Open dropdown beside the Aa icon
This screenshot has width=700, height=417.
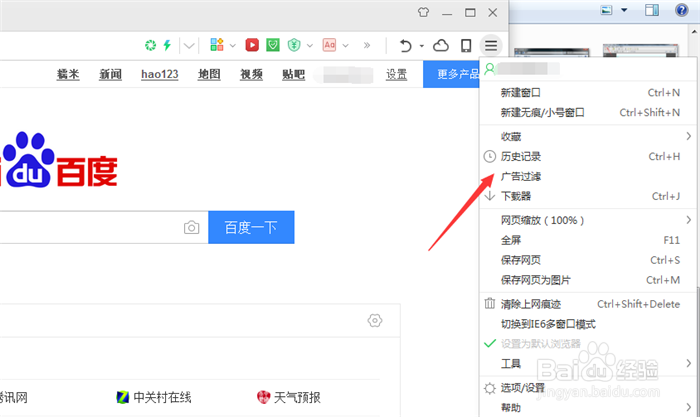pos(346,46)
